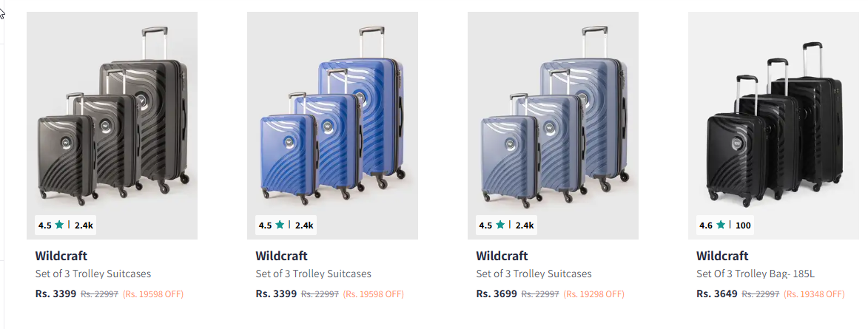Image resolution: width=868 pixels, height=329 pixels.
Task: Click star rating icon on grey-blue set
Action: tap(500, 225)
